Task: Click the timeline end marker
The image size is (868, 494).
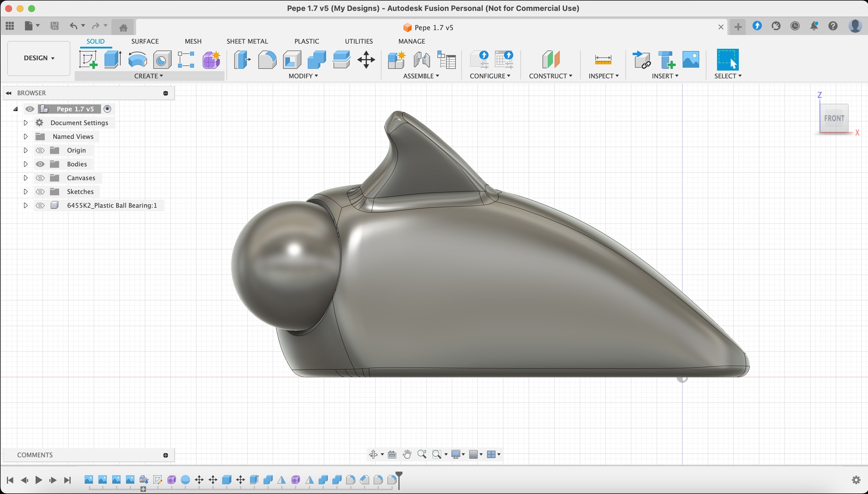Action: 399,480
